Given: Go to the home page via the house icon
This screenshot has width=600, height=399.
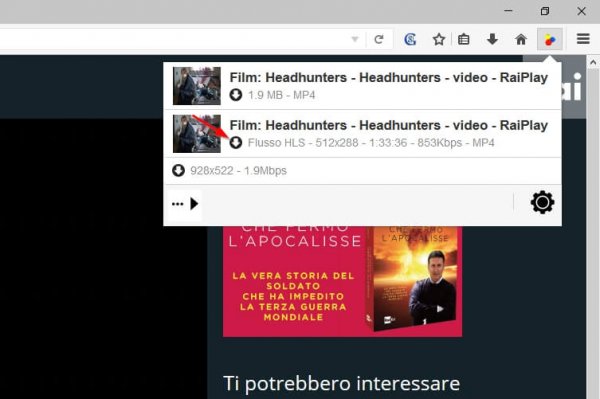Looking at the screenshot, I should (521, 39).
